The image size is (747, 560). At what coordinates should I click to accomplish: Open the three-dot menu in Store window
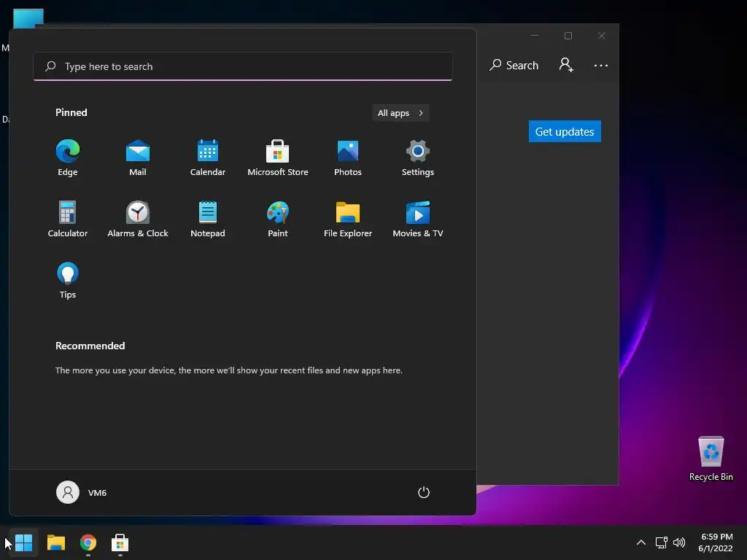pyautogui.click(x=601, y=65)
